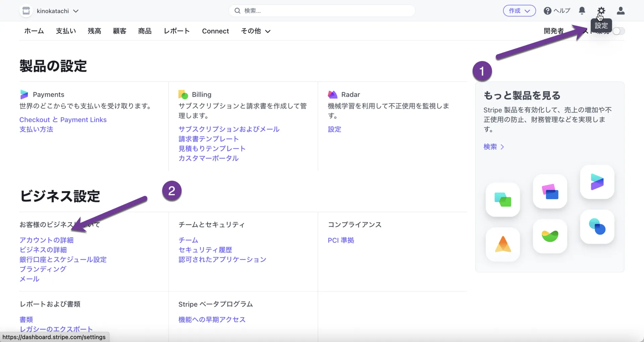This screenshot has width=644, height=342.
Task: Click the search input field
Action: (x=322, y=11)
